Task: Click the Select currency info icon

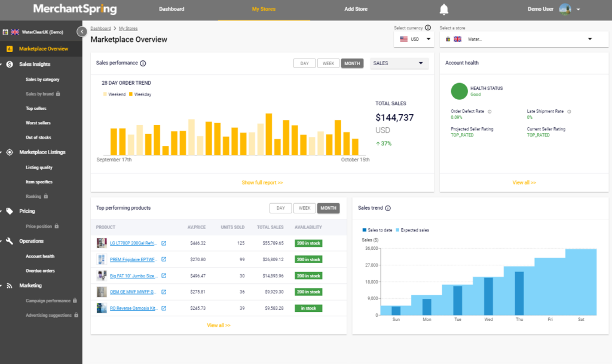Action: [428, 27]
